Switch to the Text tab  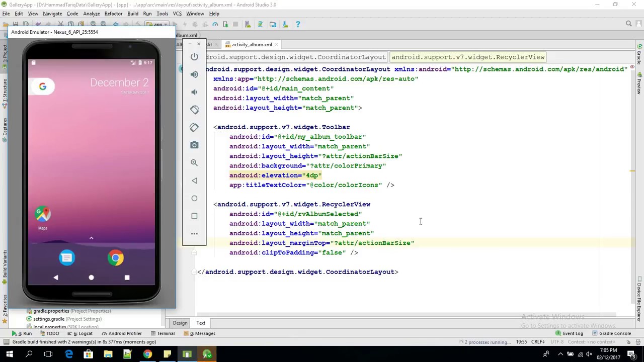[x=201, y=323]
